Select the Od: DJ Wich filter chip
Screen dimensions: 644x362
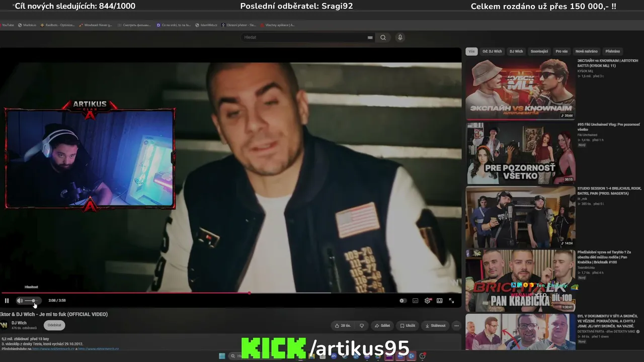pyautogui.click(x=492, y=51)
